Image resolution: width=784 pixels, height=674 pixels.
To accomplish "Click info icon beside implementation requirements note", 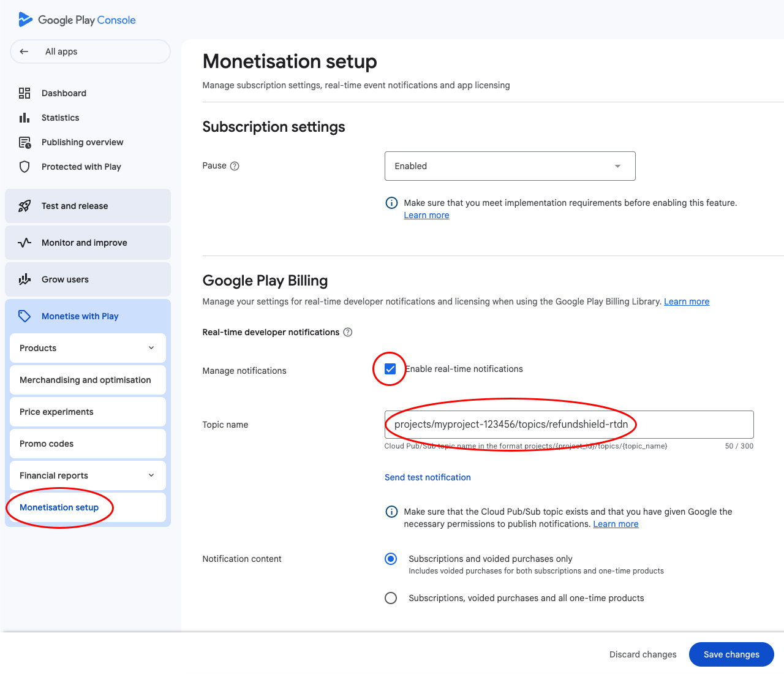I will (x=391, y=203).
